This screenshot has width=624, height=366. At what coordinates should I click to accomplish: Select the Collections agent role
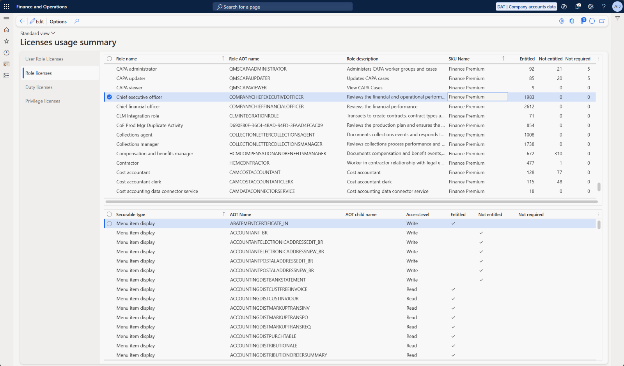(350, 135)
